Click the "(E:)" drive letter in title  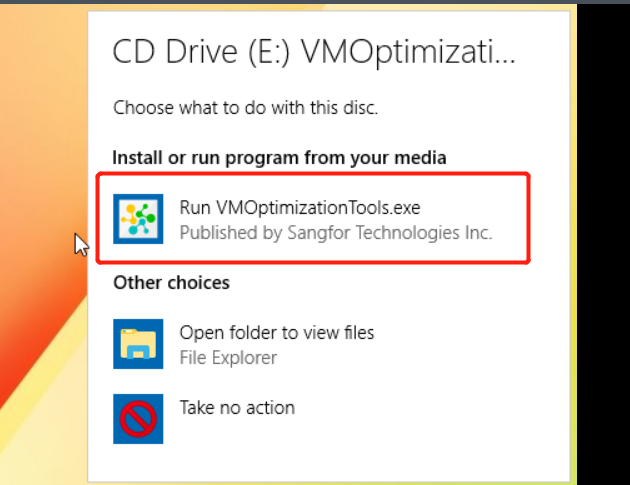254,52
